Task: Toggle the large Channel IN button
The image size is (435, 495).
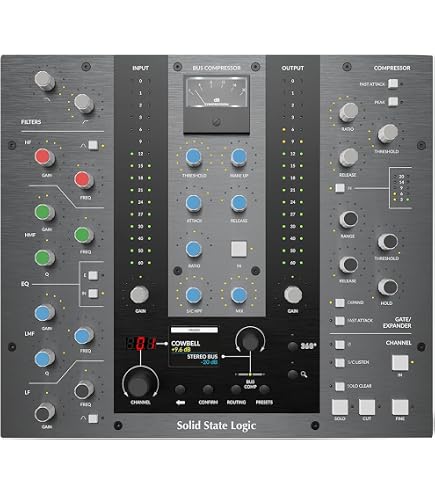Action: tap(400, 363)
